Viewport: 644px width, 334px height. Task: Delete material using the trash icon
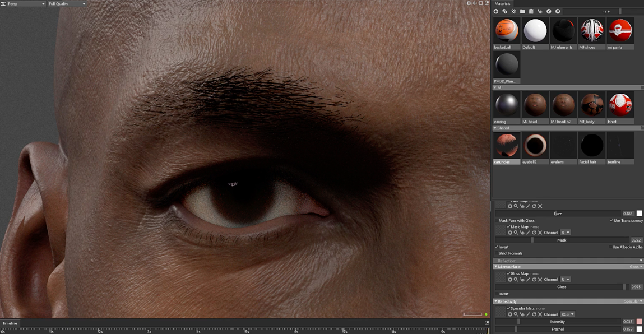(531, 11)
